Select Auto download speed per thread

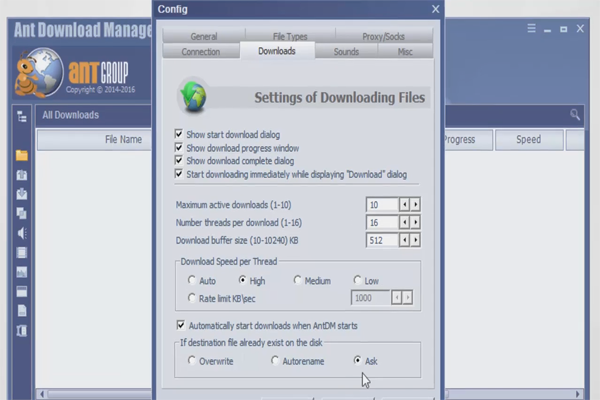[x=192, y=280]
